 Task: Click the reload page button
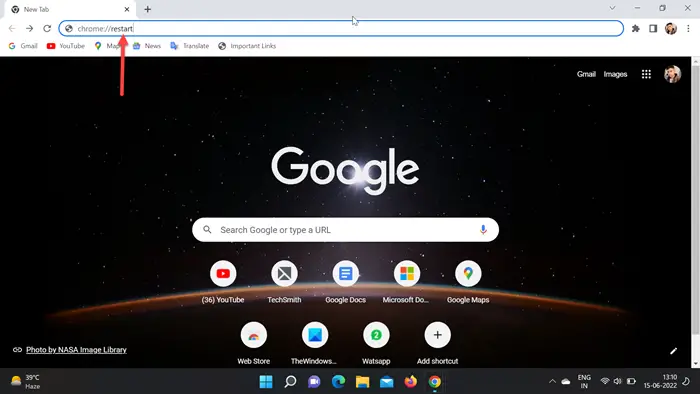click(47, 29)
